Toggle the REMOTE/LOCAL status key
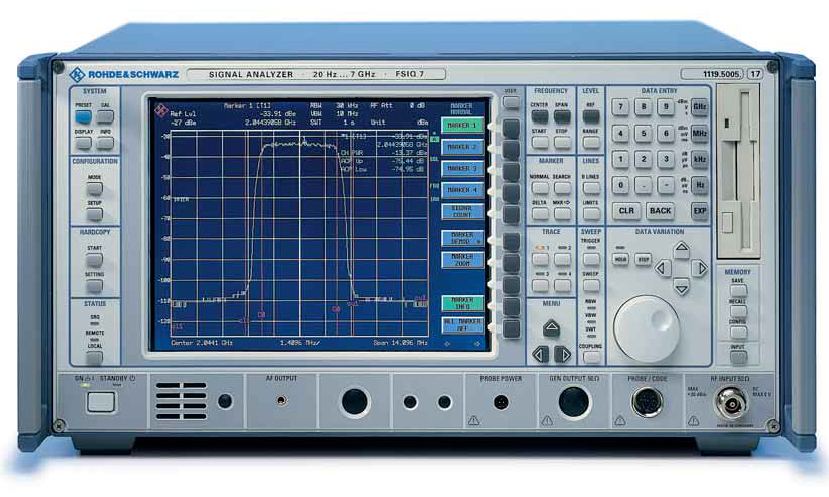829x497 pixels. coord(94,354)
